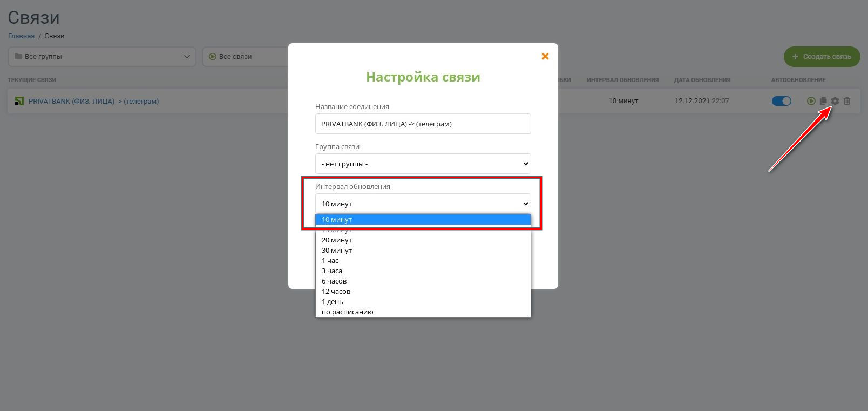Click the 12.12.2021 22:07 date cell

702,101
